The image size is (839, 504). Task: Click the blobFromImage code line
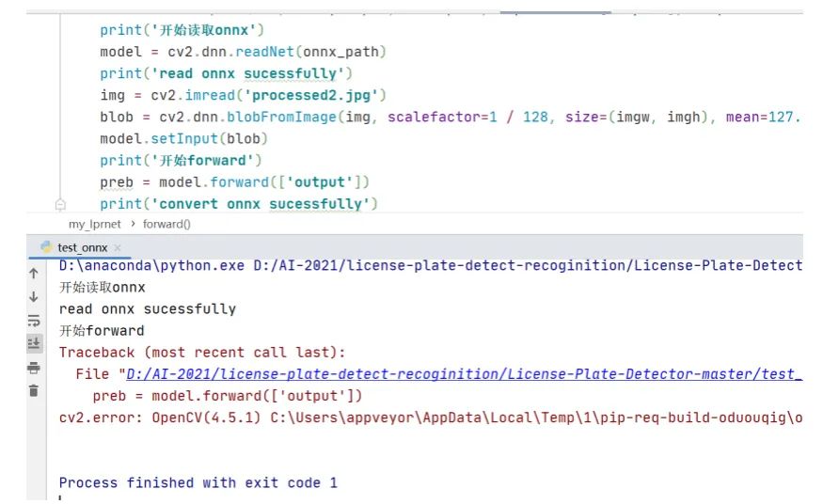pos(450,118)
